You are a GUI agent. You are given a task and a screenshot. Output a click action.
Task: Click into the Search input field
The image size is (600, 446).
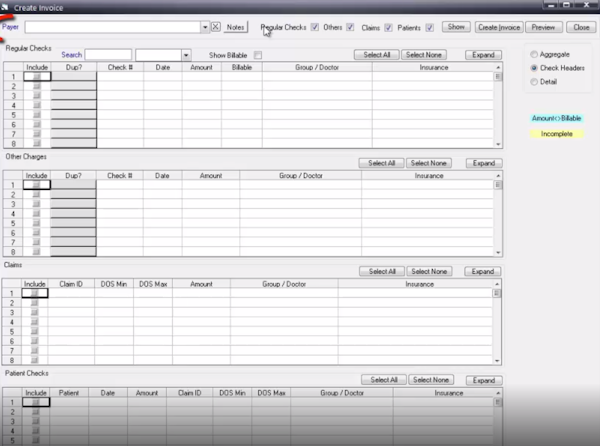pos(108,54)
